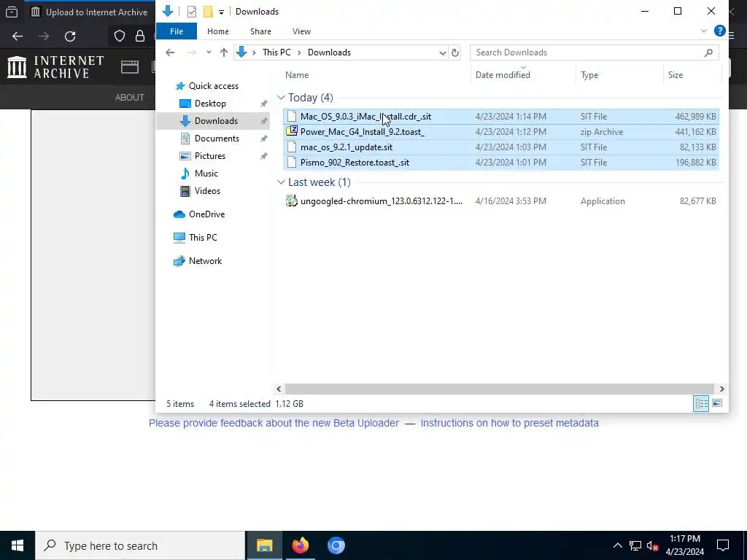Select the Pismo_902_Restore.toast_.sit file
The width and height of the screenshot is (747, 560).
point(500,163)
